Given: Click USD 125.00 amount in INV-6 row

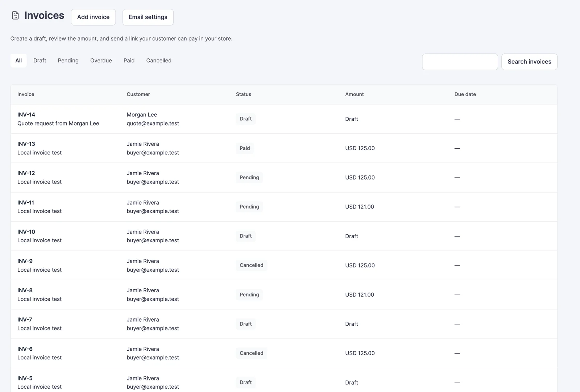Looking at the screenshot, I should [x=360, y=353].
